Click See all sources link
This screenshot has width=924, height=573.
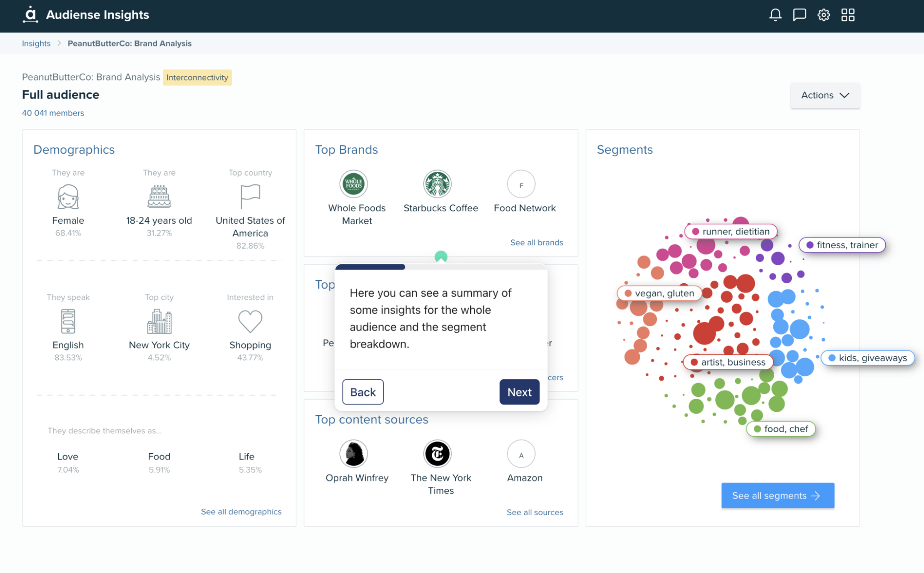click(x=535, y=512)
